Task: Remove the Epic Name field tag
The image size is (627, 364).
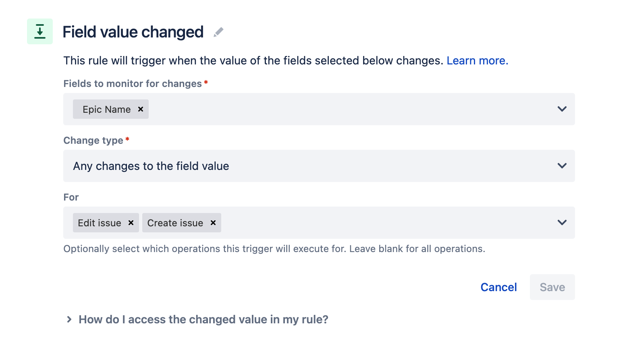Action: click(141, 109)
